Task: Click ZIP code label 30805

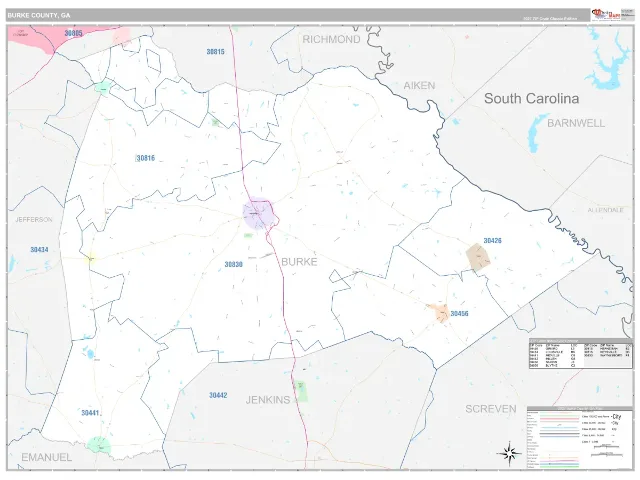Action: click(73, 33)
